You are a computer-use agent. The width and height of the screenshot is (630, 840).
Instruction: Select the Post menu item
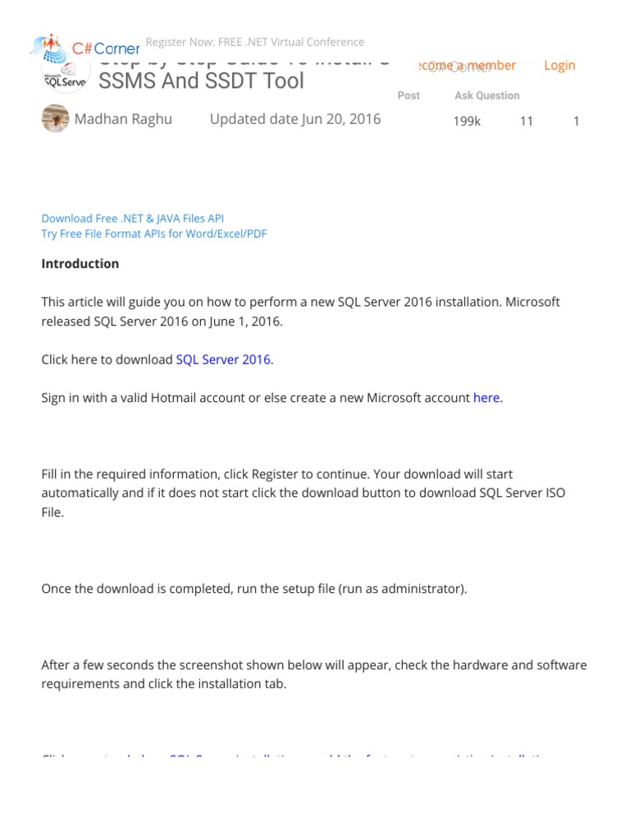click(409, 96)
